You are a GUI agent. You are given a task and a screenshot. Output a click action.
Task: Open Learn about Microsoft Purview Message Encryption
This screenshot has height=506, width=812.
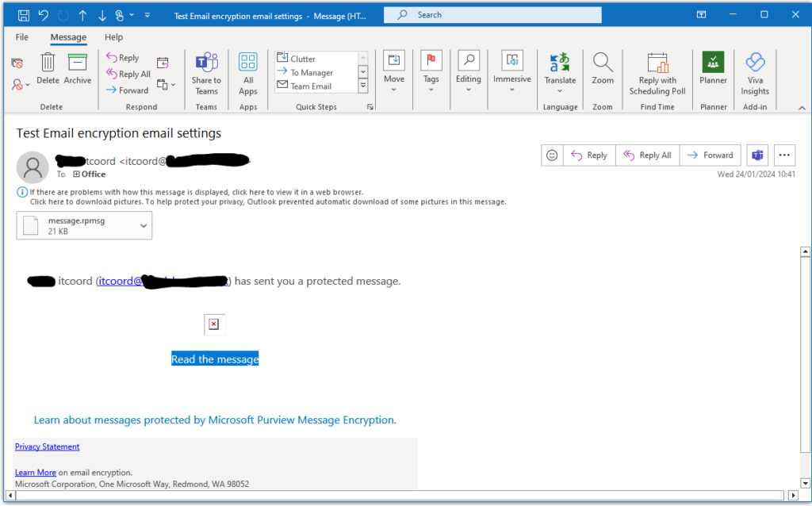click(x=215, y=420)
